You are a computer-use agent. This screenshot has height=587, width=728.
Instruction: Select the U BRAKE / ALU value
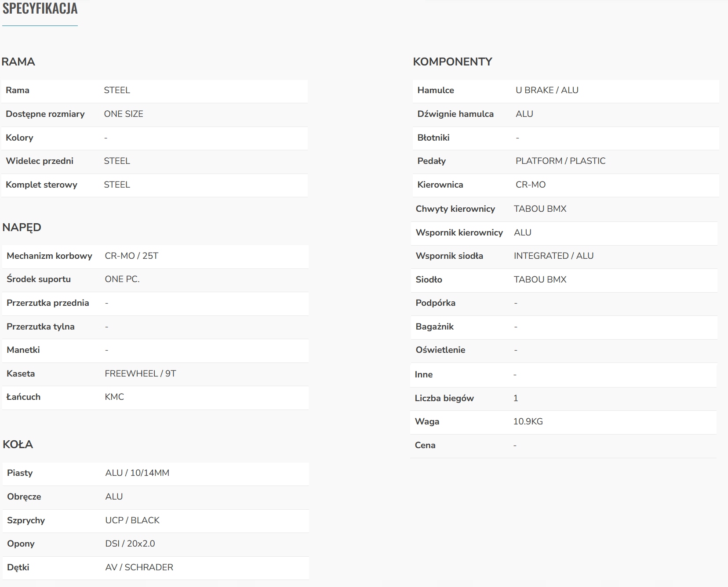[547, 90]
